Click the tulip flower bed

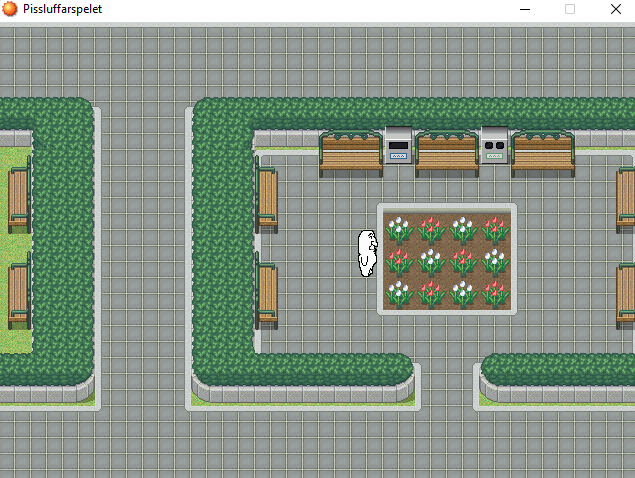pyautogui.click(x=447, y=259)
